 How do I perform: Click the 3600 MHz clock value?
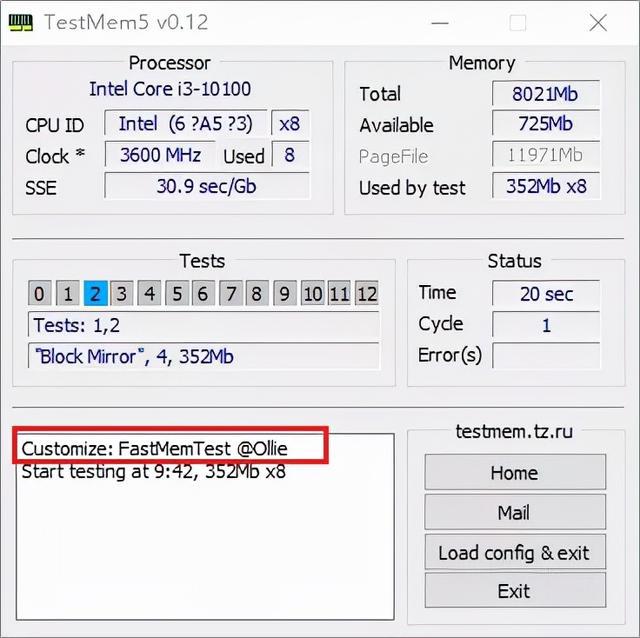[x=160, y=154]
